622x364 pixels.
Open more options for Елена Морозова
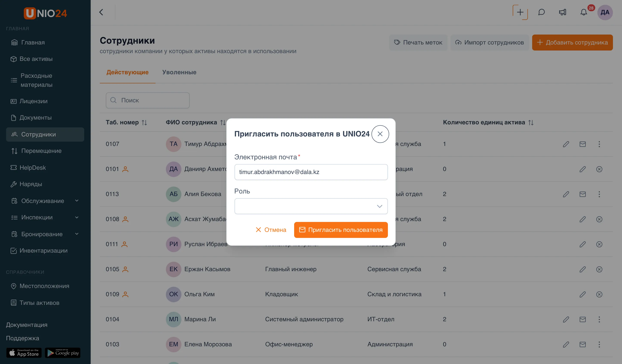[x=599, y=344]
